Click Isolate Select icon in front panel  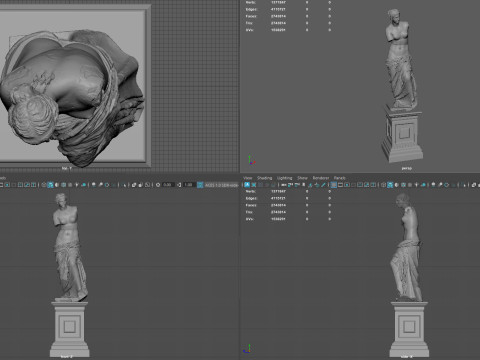point(124,185)
